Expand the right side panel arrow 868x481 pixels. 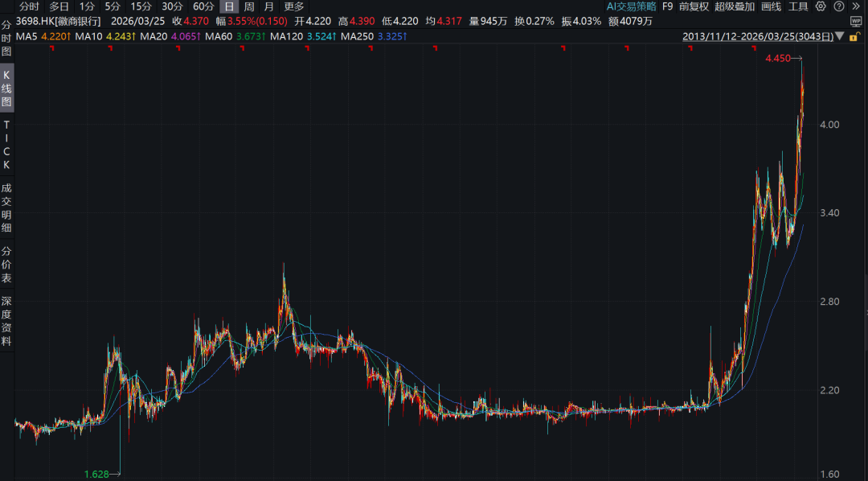[x=866, y=313]
